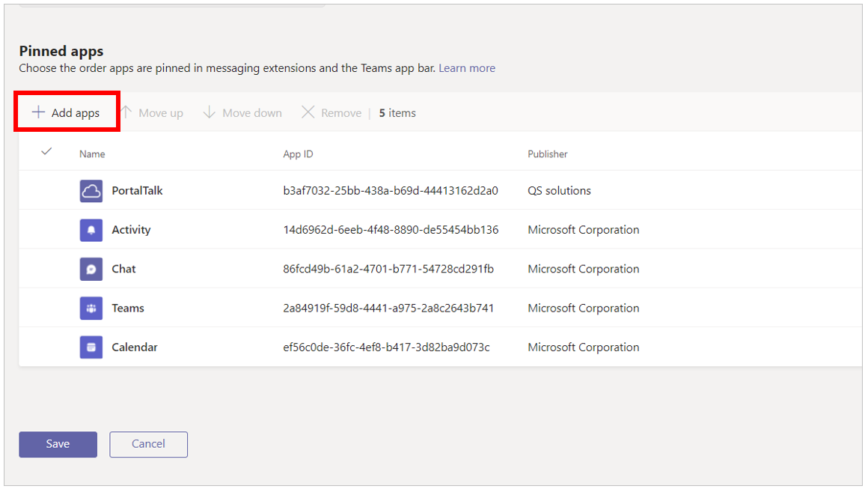Select the Chat app name

123,269
